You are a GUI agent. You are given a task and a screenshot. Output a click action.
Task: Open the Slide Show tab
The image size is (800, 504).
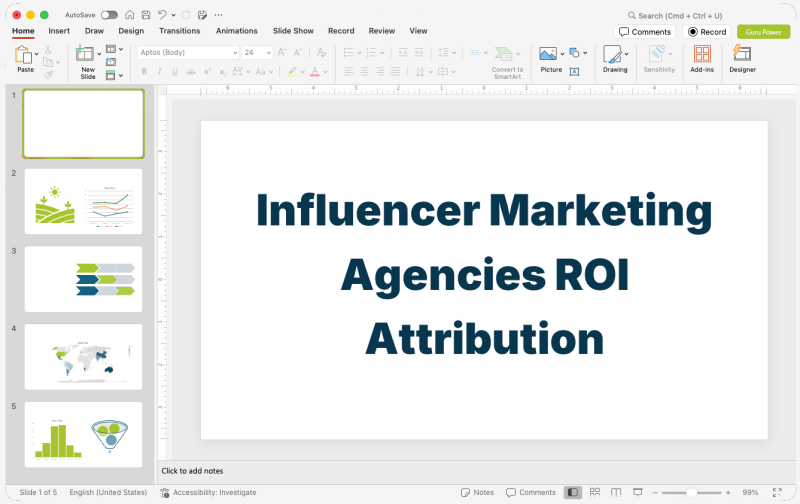pyautogui.click(x=293, y=31)
